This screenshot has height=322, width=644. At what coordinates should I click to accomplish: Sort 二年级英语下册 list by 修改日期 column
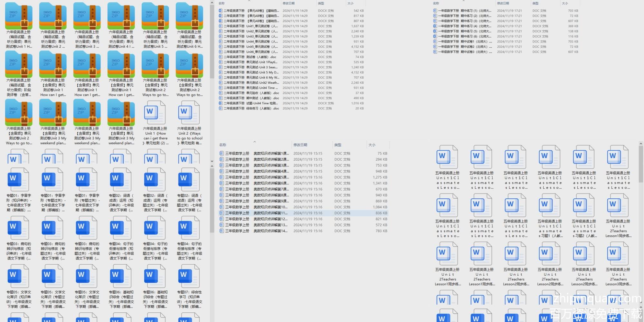(x=289, y=3)
